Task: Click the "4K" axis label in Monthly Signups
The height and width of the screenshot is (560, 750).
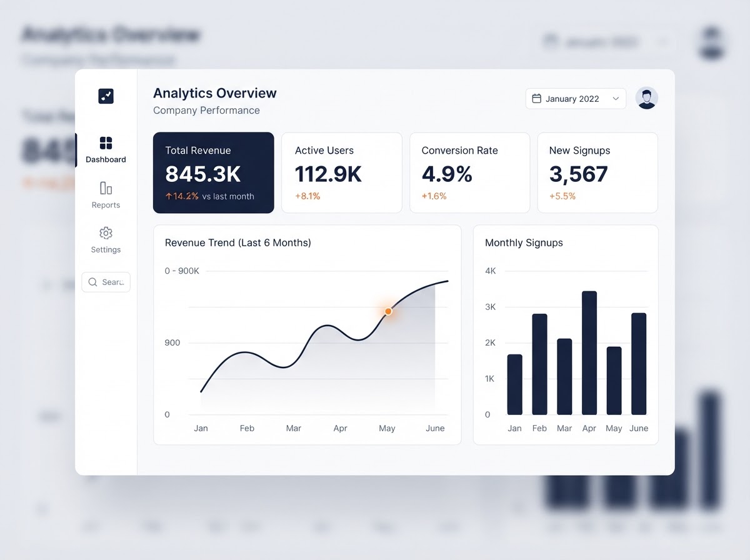Action: coord(491,271)
